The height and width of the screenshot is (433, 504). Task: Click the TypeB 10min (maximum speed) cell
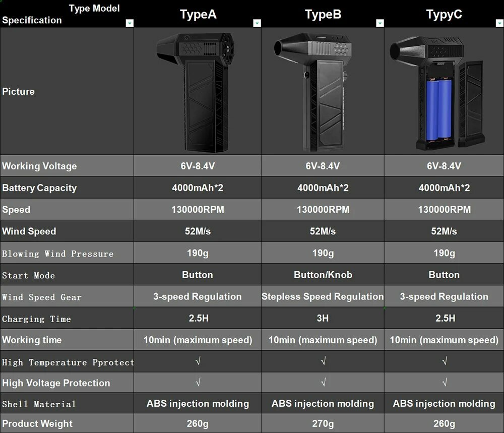323,340
